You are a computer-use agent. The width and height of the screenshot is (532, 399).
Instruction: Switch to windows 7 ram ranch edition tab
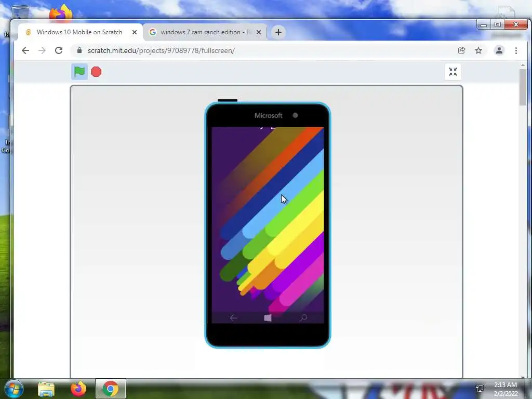click(x=205, y=32)
